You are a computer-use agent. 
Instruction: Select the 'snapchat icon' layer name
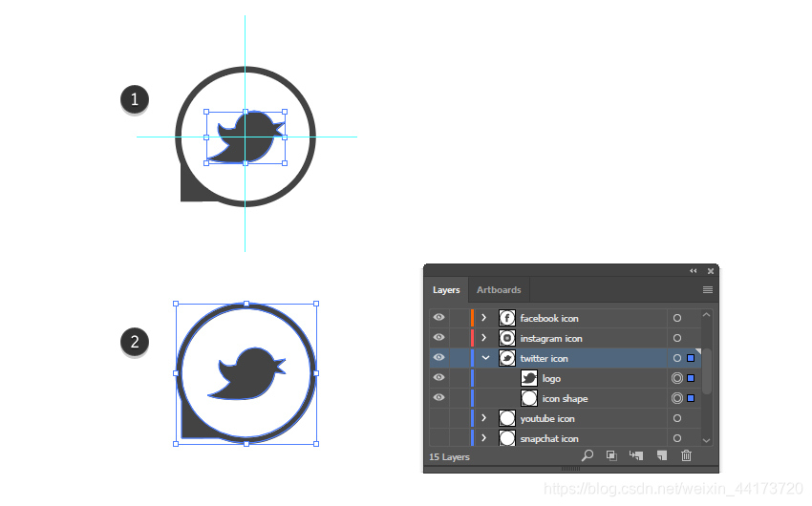pyautogui.click(x=549, y=439)
